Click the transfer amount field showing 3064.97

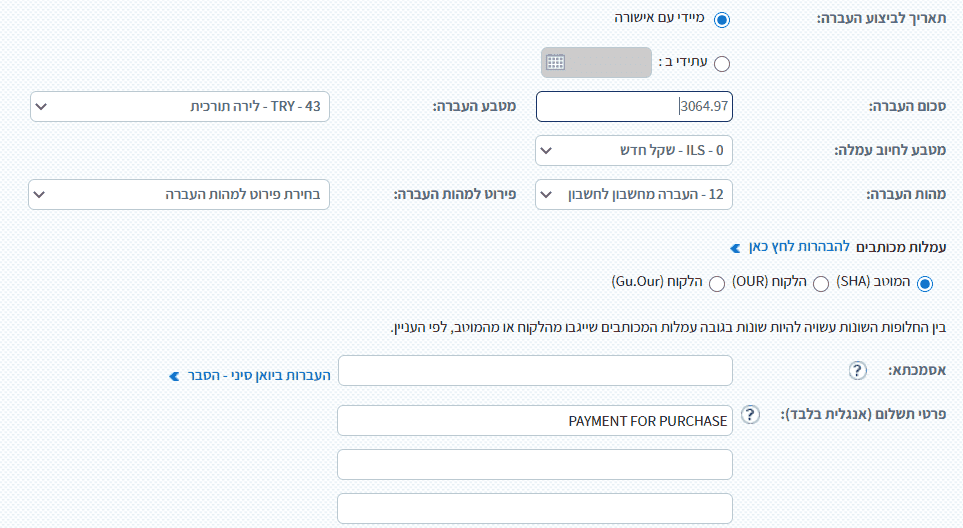[x=634, y=106]
